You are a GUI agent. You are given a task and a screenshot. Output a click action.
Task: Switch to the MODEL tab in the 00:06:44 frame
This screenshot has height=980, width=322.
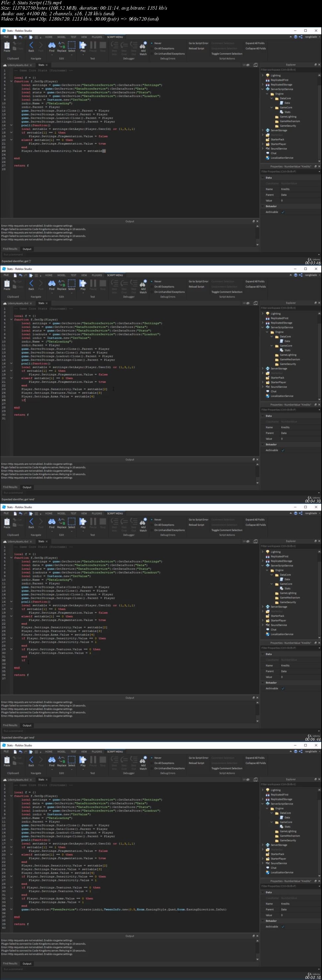[x=61, y=513]
